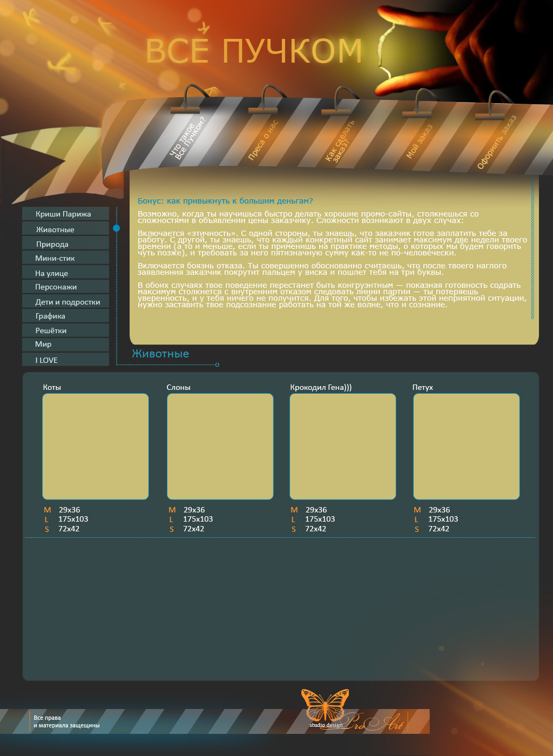Select 'Криши Парижа' in the sidebar
Image resolution: width=553 pixels, height=756 pixels.
pos(65,214)
